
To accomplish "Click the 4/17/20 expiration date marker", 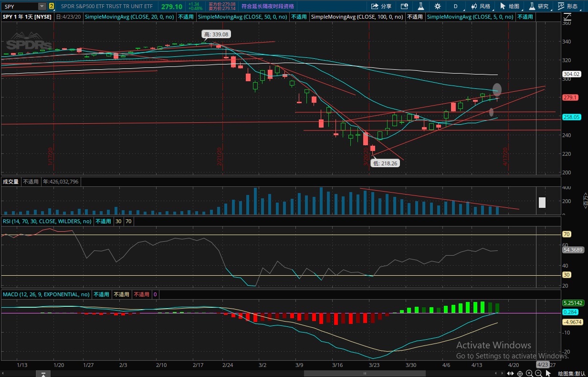I will 505,156.
